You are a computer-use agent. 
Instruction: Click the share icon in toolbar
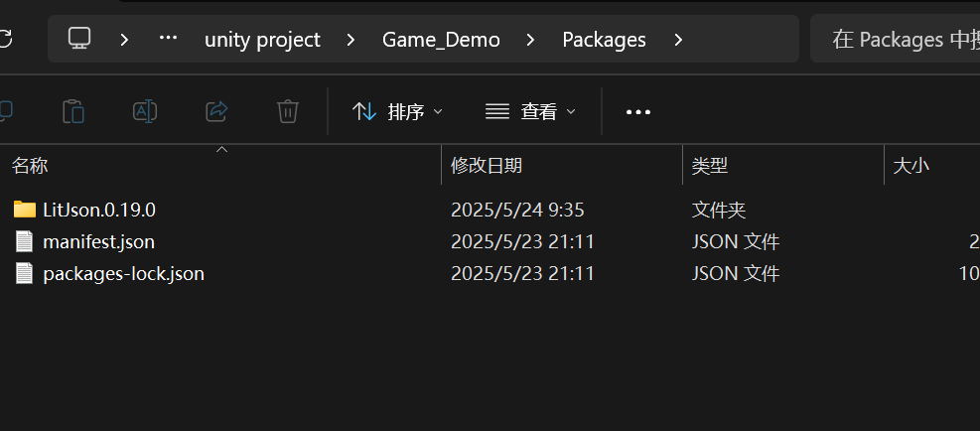(216, 111)
